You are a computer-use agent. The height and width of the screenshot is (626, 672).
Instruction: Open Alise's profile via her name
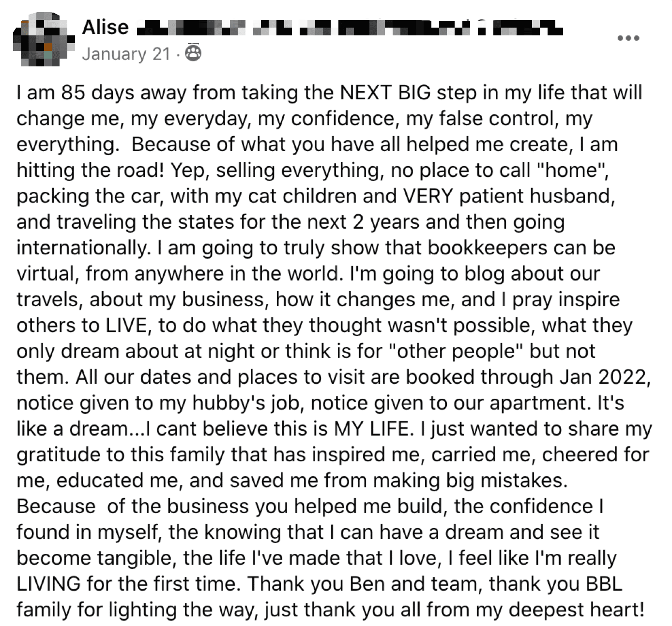pos(105,27)
